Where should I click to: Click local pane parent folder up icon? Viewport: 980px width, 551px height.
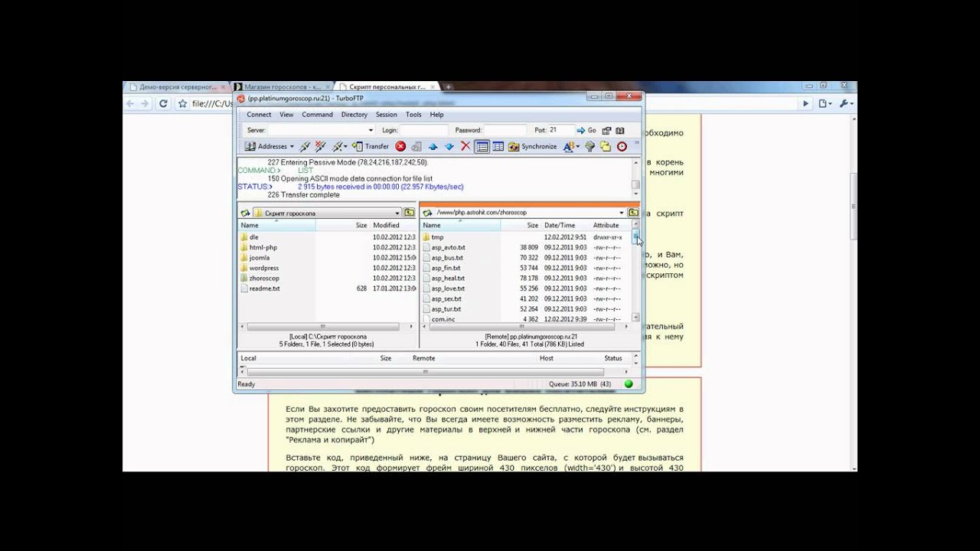coord(409,213)
